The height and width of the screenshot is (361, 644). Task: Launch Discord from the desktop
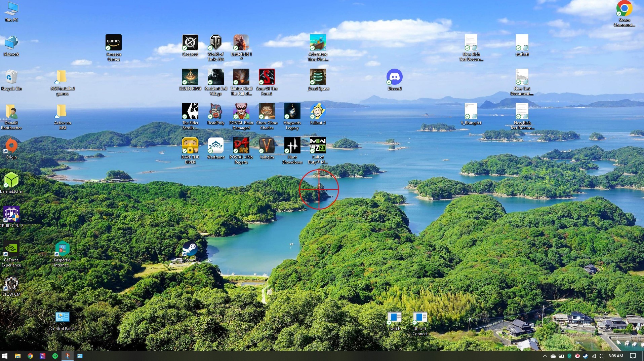(394, 77)
